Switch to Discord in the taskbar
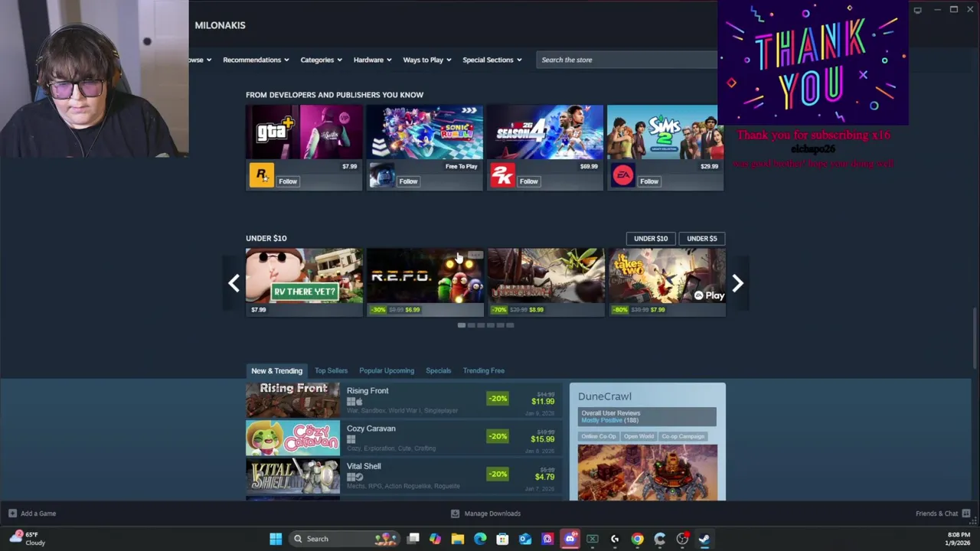 click(x=570, y=539)
